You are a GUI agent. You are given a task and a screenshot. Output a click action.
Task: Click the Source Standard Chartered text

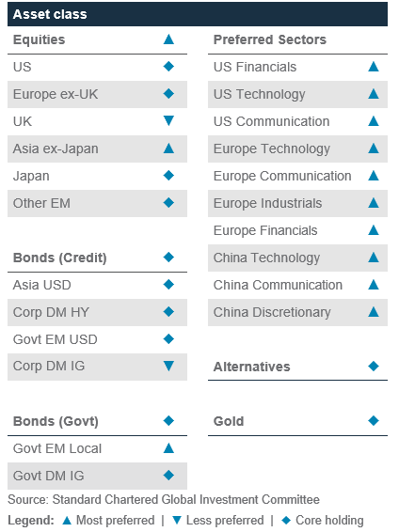coord(164,499)
